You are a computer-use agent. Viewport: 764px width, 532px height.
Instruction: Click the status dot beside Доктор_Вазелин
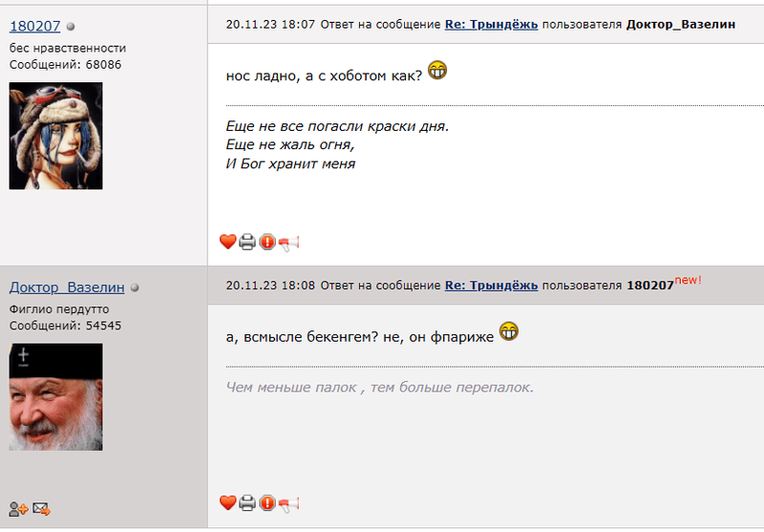135,287
